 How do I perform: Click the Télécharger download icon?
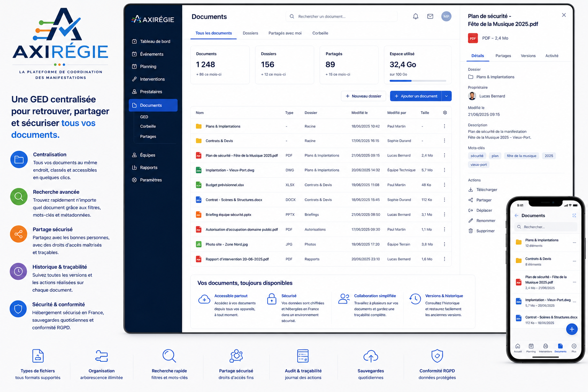pyautogui.click(x=470, y=189)
